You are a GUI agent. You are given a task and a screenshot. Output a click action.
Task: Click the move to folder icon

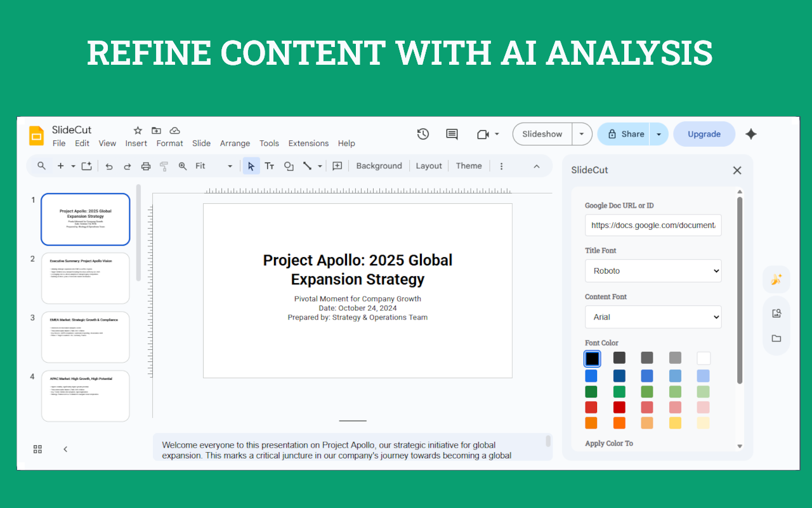coord(156,130)
